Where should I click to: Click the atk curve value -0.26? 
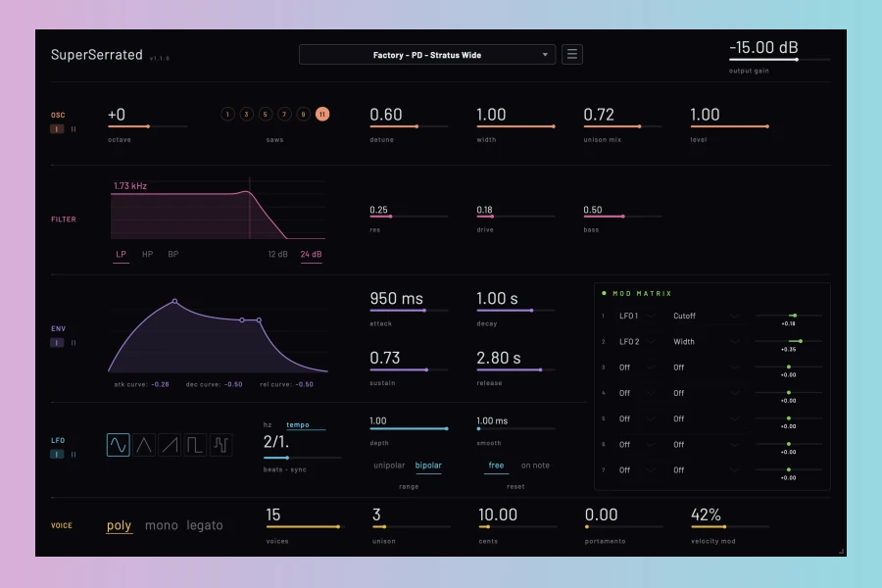click(161, 384)
